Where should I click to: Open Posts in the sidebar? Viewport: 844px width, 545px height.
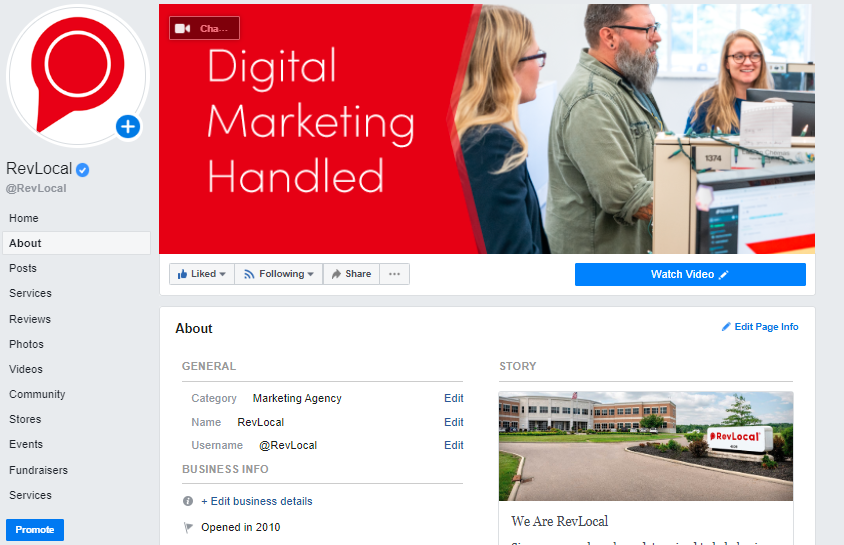click(x=23, y=268)
